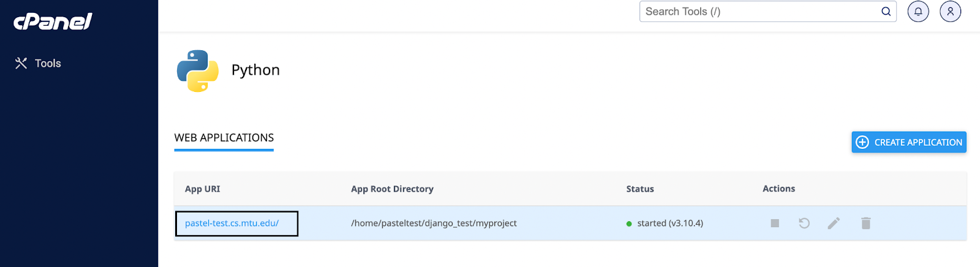This screenshot has width=980, height=267.
Task: Restart the pastel-test application
Action: [804, 223]
